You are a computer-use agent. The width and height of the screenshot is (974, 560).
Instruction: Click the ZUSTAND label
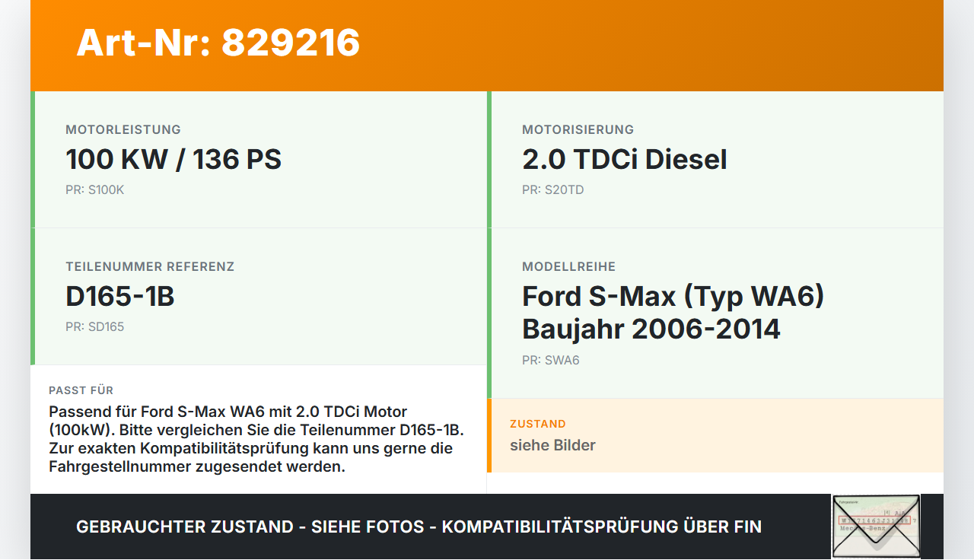click(x=538, y=424)
